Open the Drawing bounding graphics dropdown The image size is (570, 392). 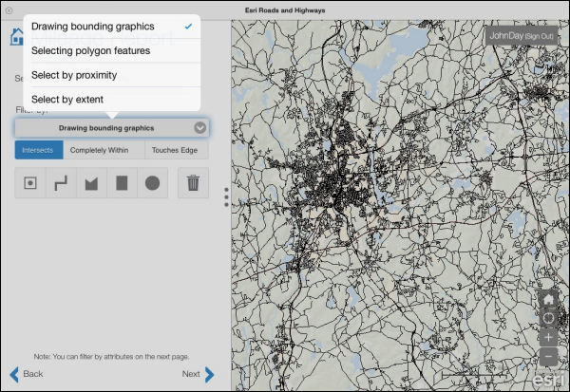[112, 127]
